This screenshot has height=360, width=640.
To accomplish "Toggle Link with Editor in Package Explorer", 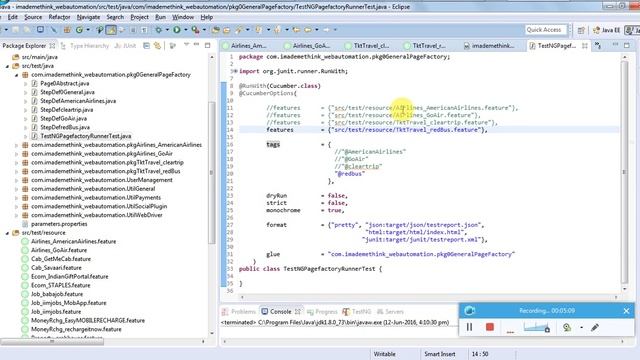I will click(157, 46).
